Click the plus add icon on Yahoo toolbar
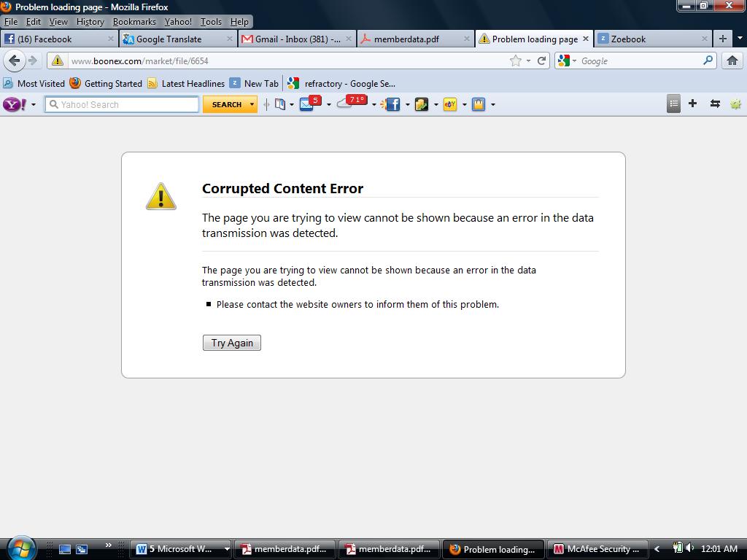 point(693,104)
